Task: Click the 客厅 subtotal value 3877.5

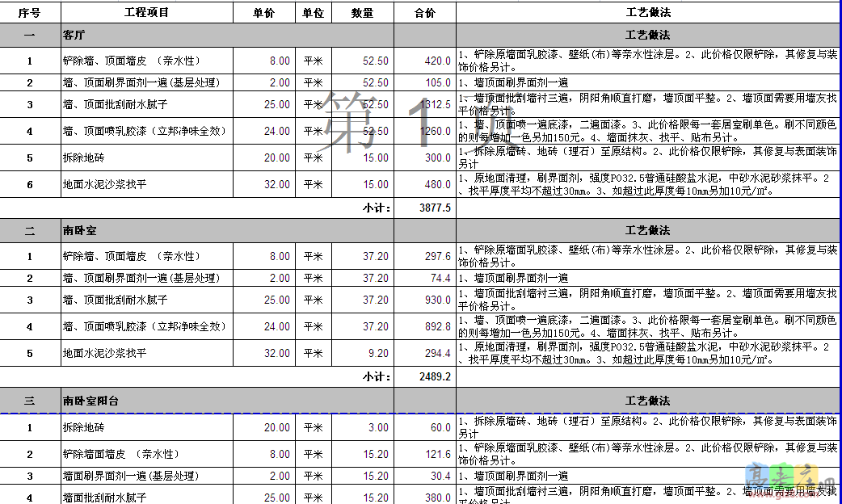Action: pos(435,208)
